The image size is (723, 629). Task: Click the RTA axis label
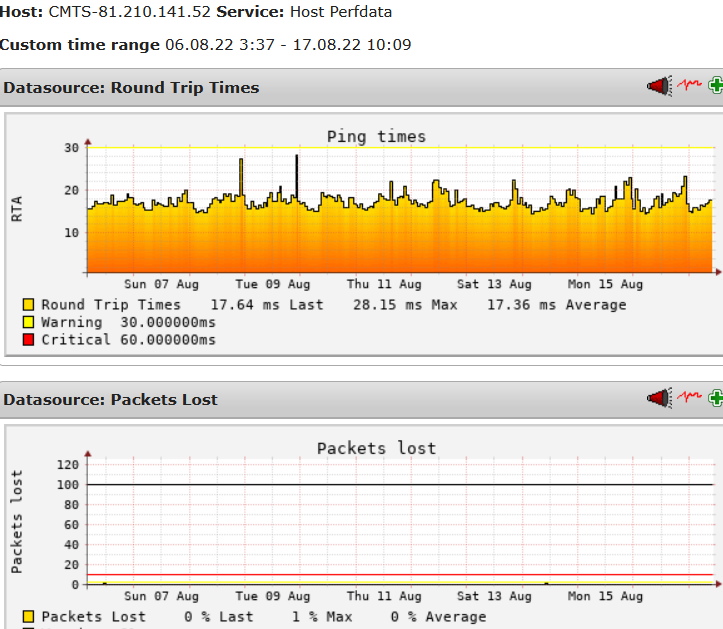(x=17, y=209)
